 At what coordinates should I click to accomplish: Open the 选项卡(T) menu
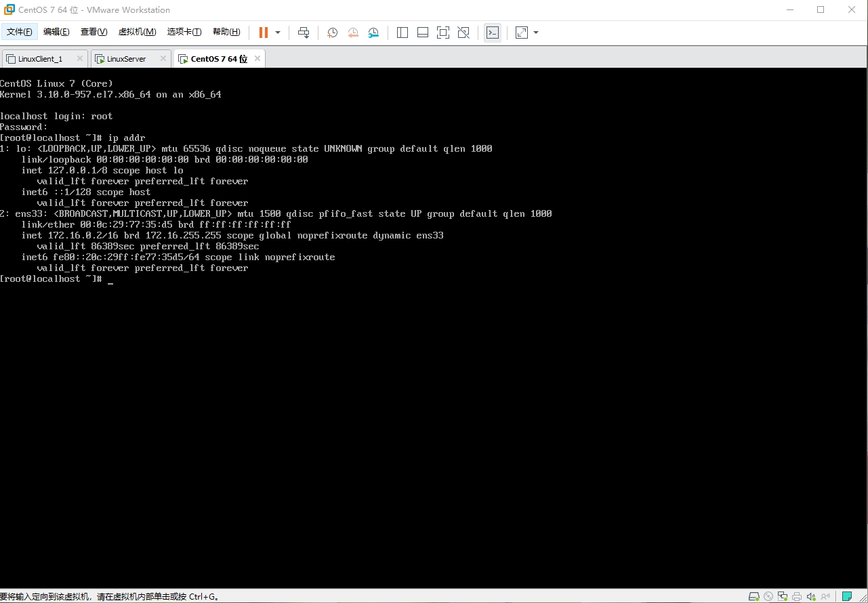pos(184,32)
